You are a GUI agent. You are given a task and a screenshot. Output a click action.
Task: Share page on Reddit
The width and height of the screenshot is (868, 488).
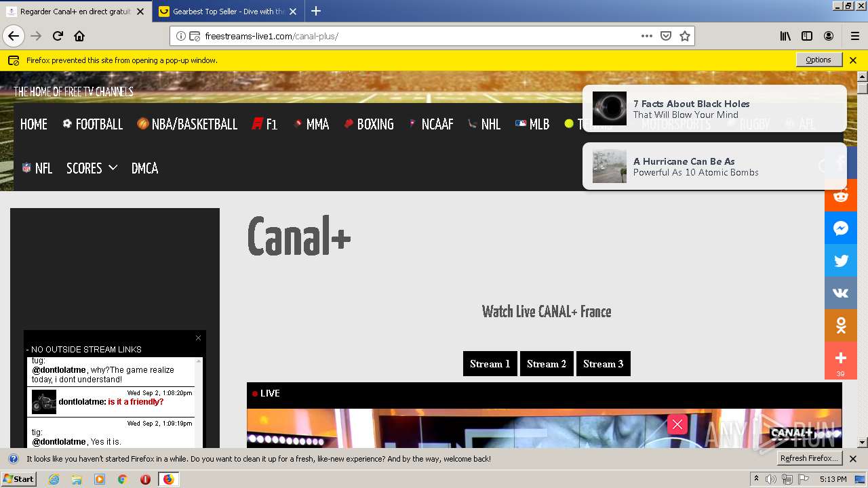(841, 195)
